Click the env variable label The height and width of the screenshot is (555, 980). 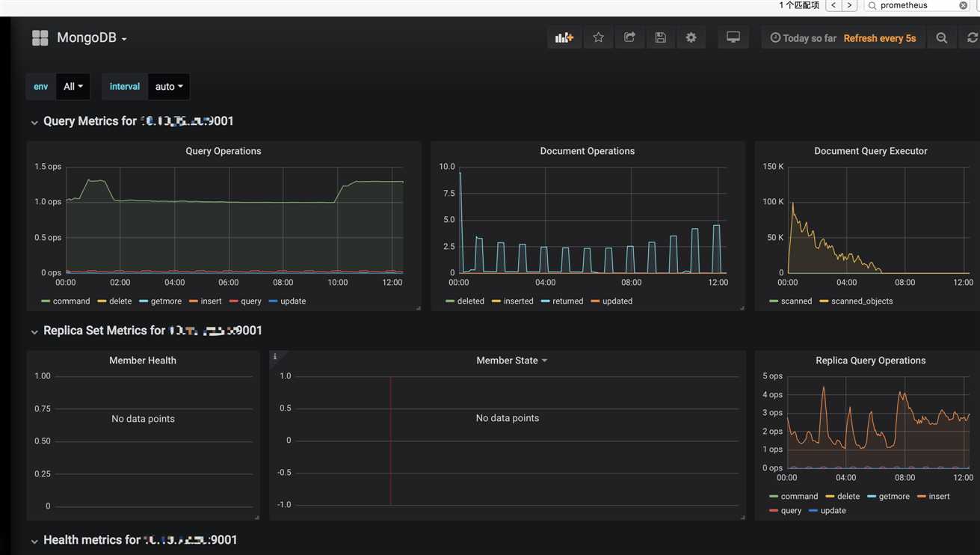coord(40,87)
